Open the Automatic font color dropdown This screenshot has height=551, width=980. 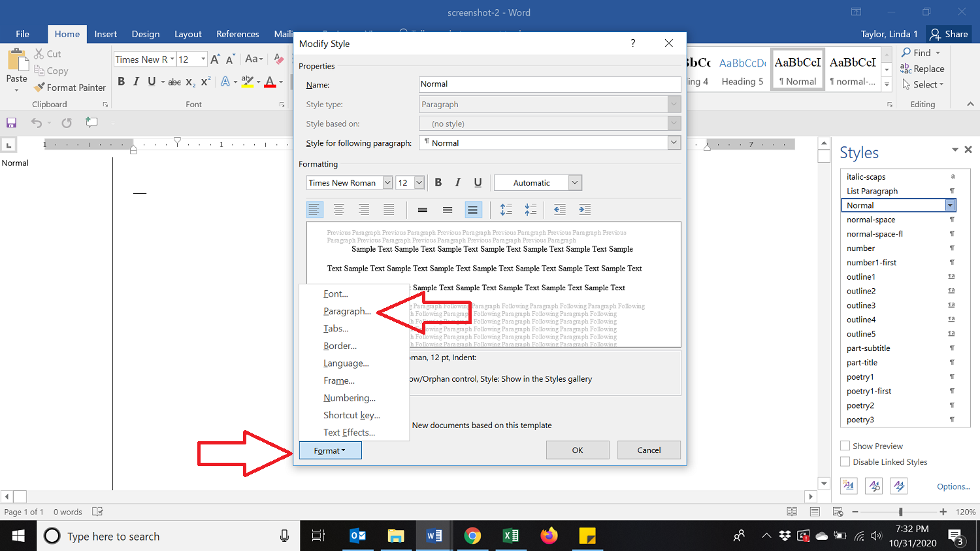click(x=575, y=183)
